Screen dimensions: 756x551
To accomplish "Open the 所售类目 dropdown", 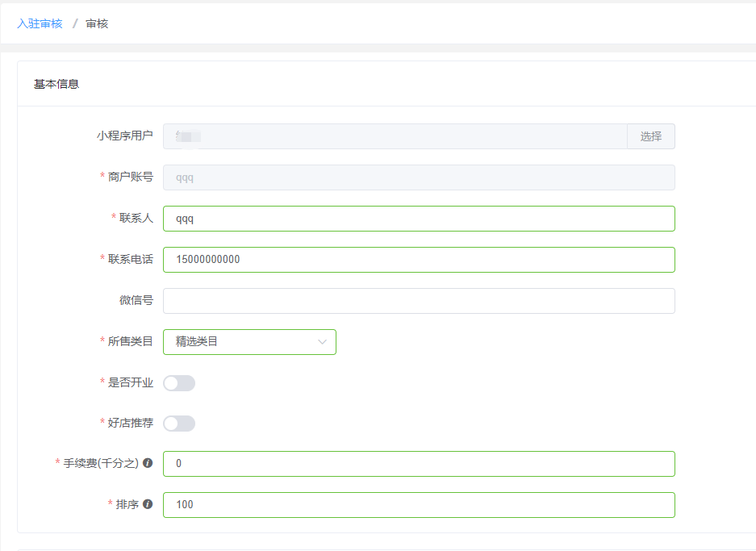I will tap(249, 342).
